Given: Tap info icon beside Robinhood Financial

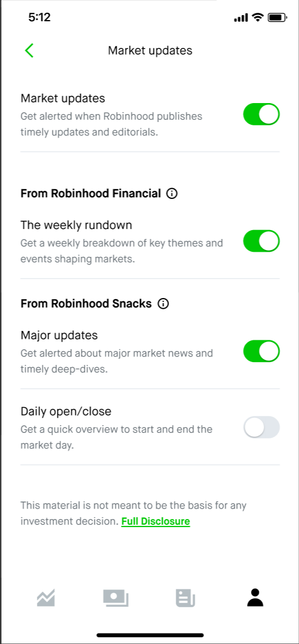Looking at the screenshot, I should coord(172,193).
